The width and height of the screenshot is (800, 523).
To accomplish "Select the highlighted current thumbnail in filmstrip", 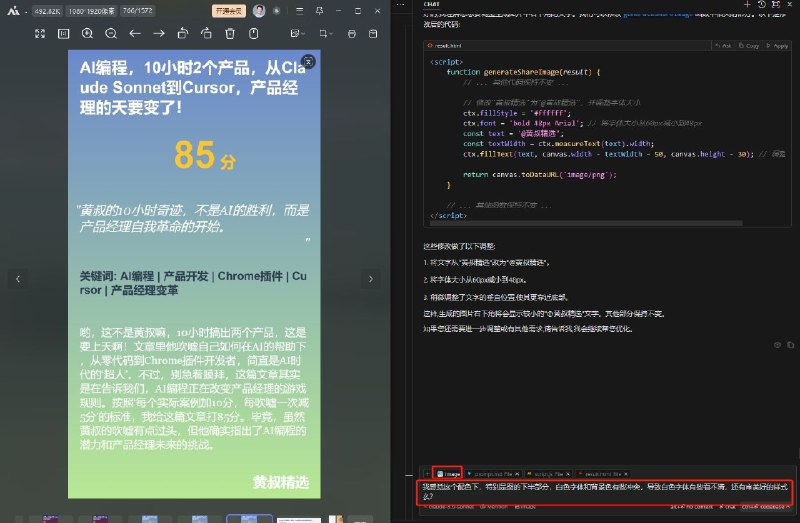I will pos(249,518).
